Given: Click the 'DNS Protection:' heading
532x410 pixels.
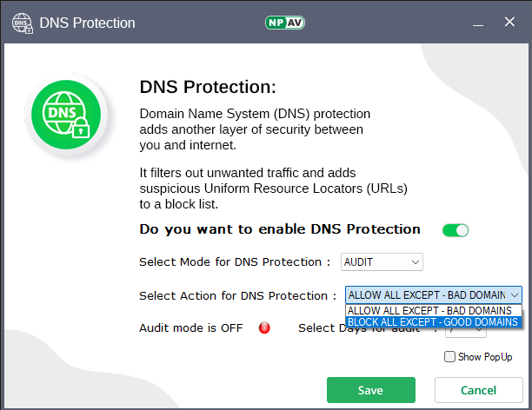Looking at the screenshot, I should click(208, 87).
